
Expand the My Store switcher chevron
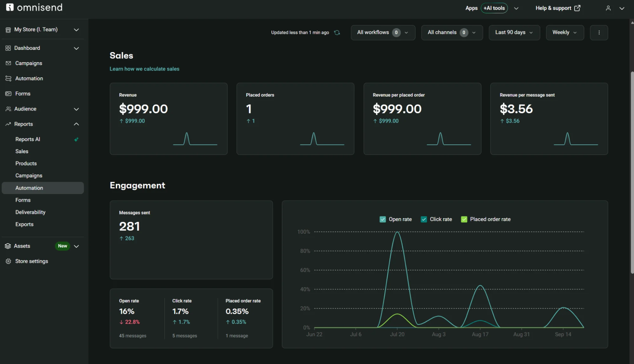point(76,30)
